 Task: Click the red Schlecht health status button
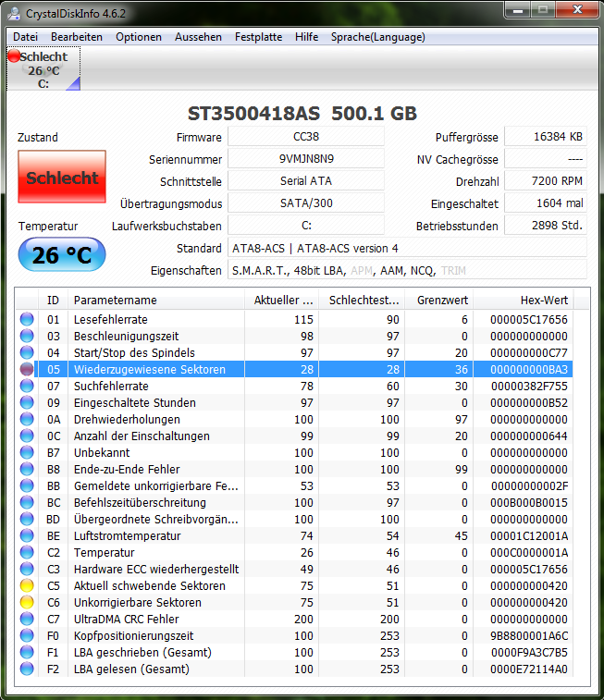click(62, 177)
